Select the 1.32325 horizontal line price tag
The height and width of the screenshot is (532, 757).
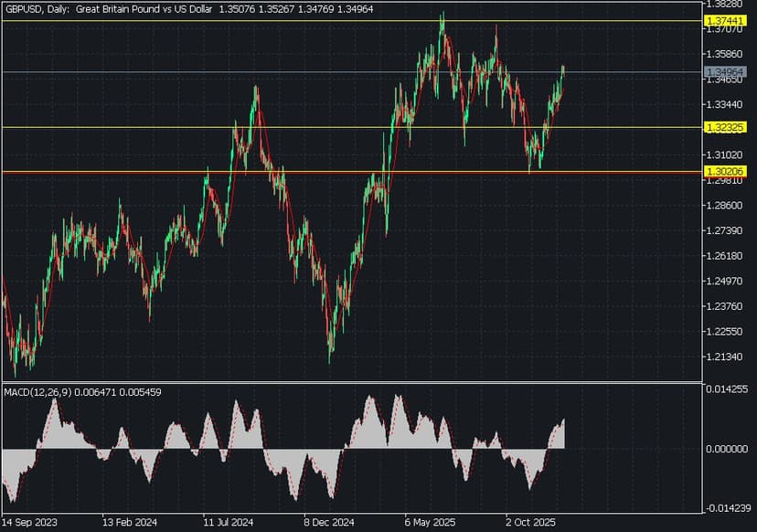click(721, 128)
